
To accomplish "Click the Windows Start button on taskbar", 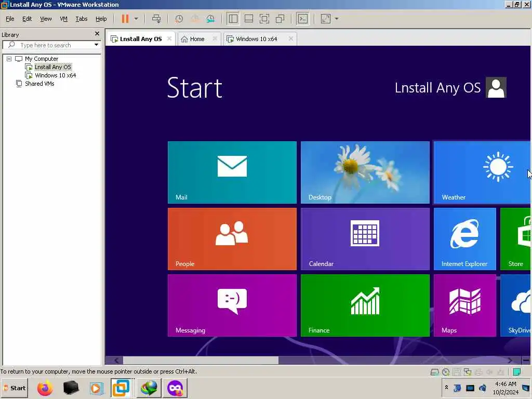I will (15, 388).
